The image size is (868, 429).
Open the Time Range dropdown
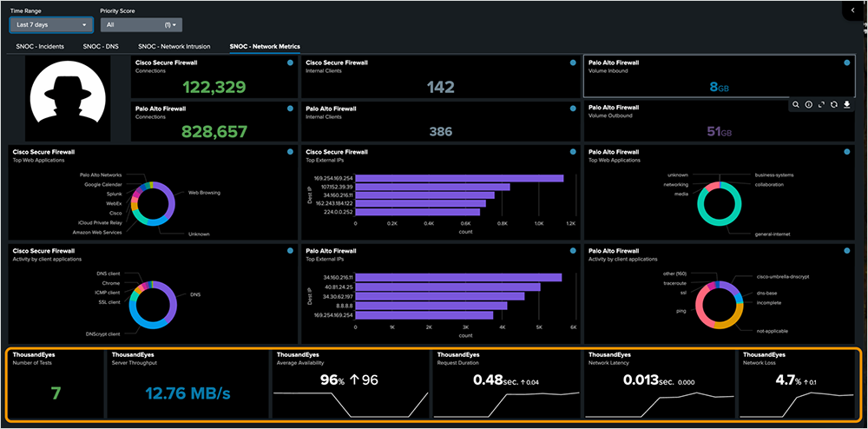coord(49,25)
